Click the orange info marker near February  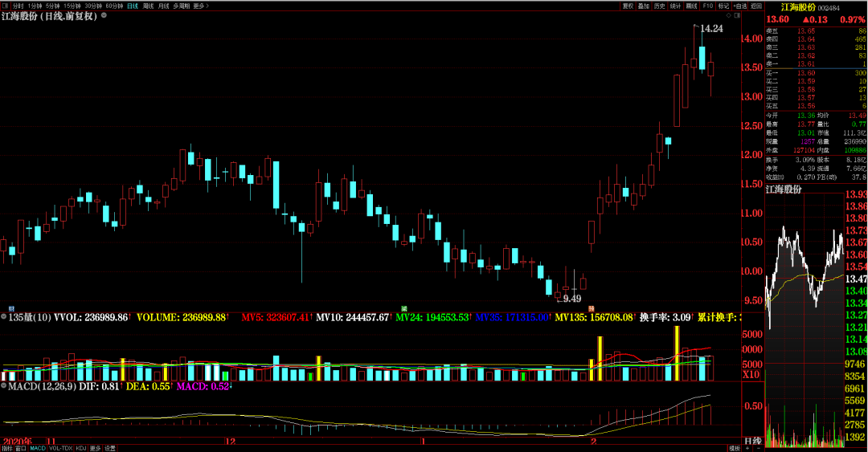point(592,309)
